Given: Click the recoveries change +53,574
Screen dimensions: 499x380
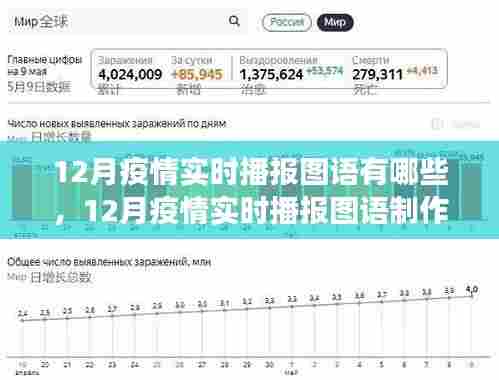Looking at the screenshot, I should point(324,71).
